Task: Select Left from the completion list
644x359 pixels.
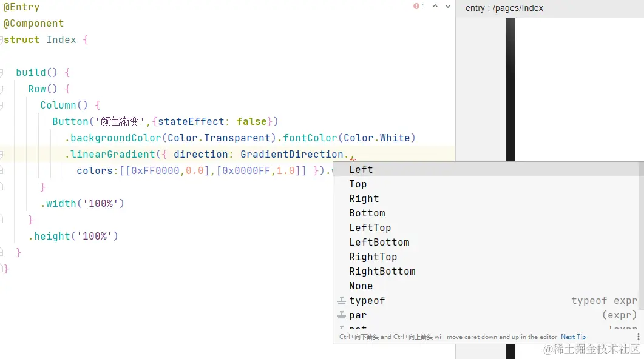Action: coord(486,169)
